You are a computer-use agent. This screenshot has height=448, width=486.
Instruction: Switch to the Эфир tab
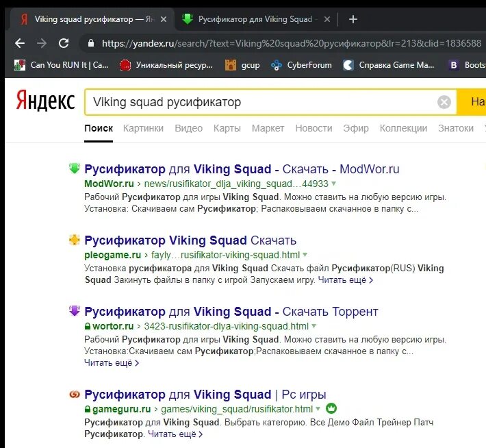(356, 128)
